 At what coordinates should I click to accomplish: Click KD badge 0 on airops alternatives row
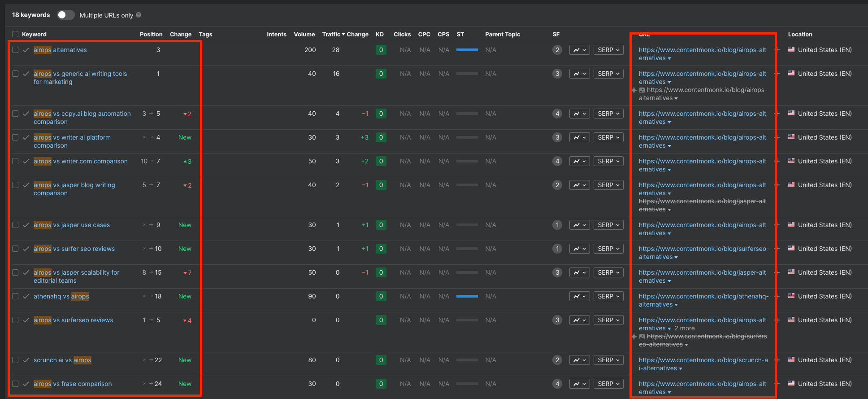381,50
